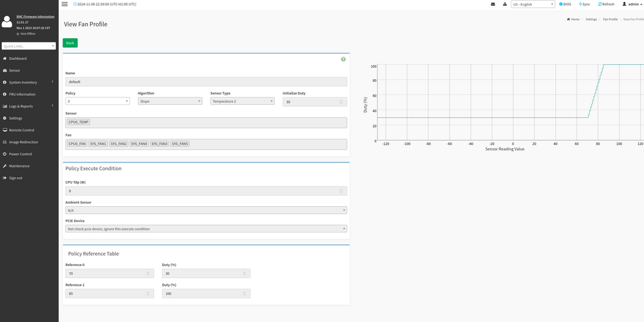Open Dashboard from the sidebar

[17, 59]
